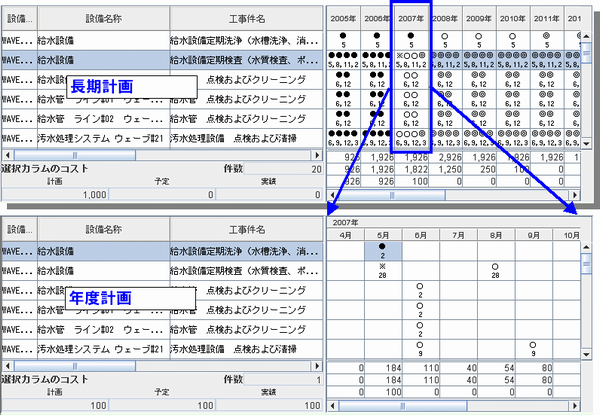Click right arrow of 年度計画 equipment table horizontal scrollbar
Image resolution: width=600 pixels, height=415 pixels.
coord(316,366)
